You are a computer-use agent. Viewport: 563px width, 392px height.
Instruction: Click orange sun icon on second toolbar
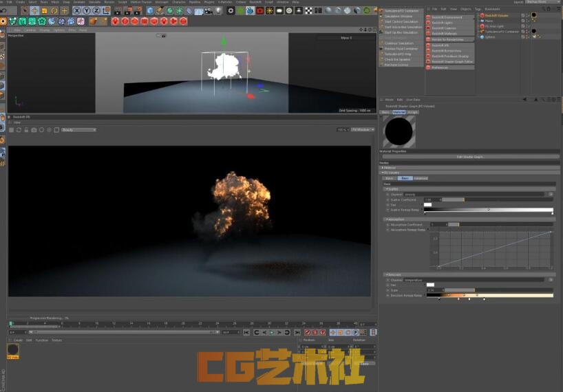3,21
